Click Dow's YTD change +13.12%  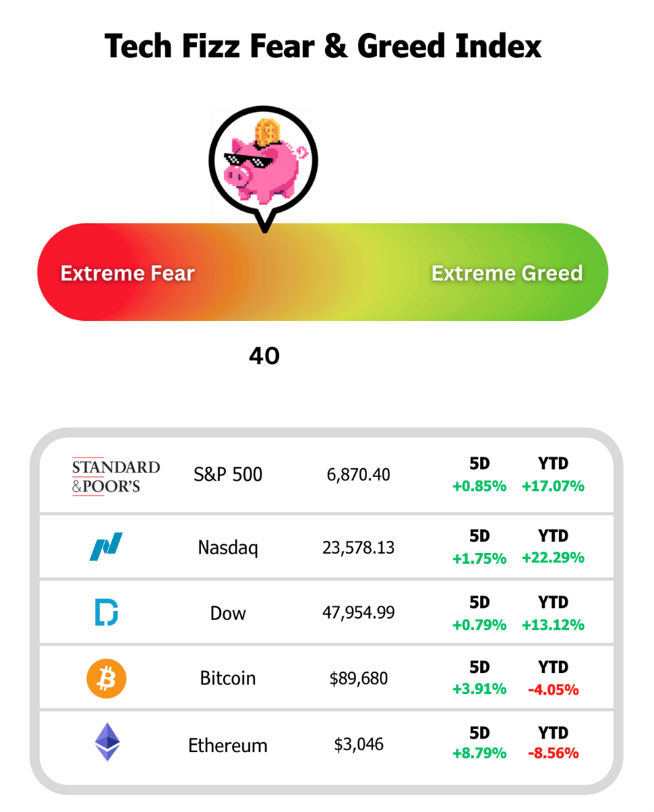tap(553, 625)
